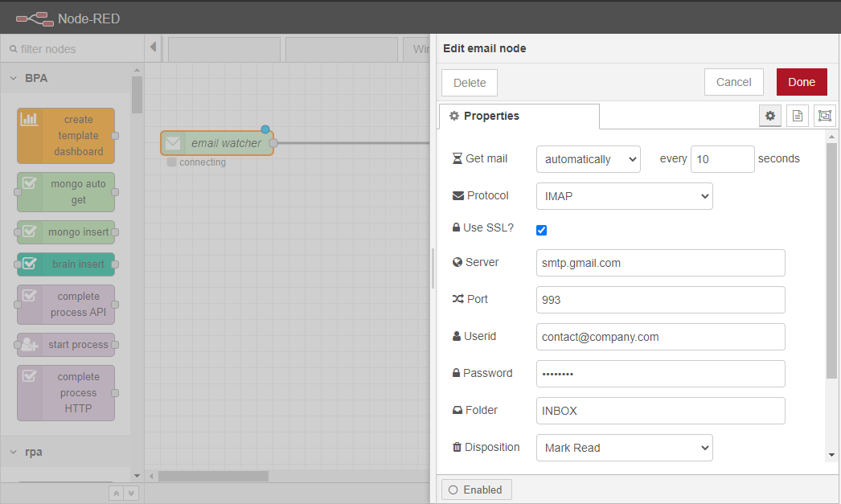
Task: Switch to the second flow tab
Action: tap(342, 50)
